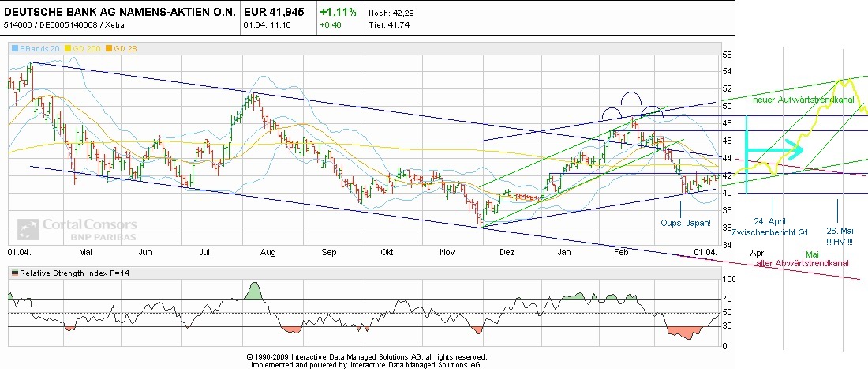Image resolution: width=868 pixels, height=369 pixels.
Task: Click the EUR 41,945 price value
Action: (x=274, y=12)
